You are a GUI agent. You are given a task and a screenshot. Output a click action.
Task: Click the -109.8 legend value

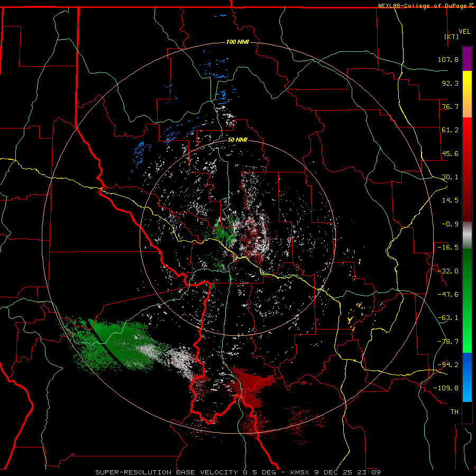[446, 388]
